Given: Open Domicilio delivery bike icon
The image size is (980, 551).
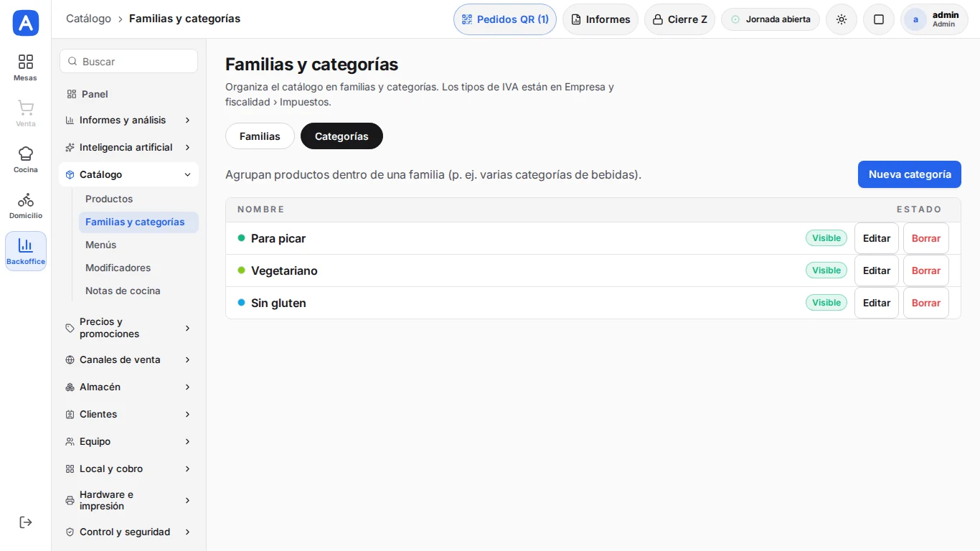Looking at the screenshot, I should pos(26,205).
